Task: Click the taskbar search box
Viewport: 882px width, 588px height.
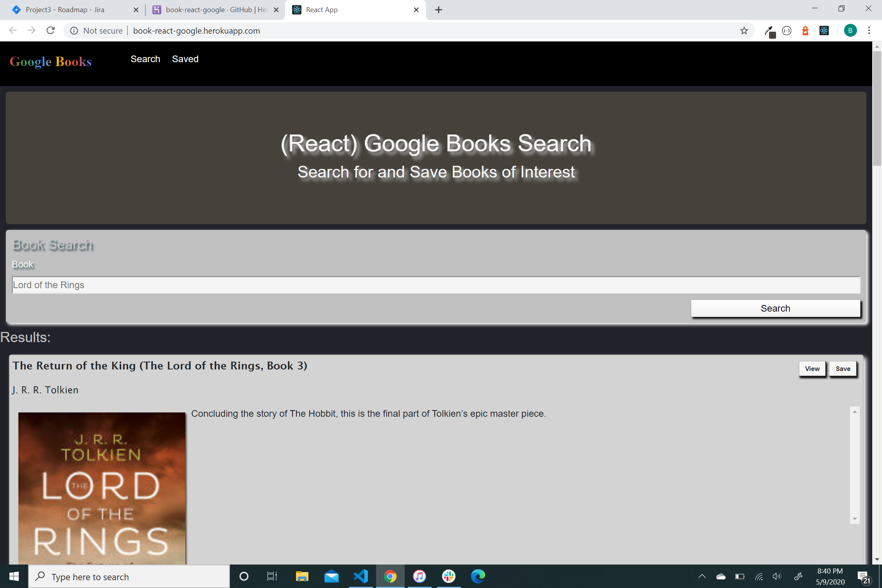Action: click(129, 577)
